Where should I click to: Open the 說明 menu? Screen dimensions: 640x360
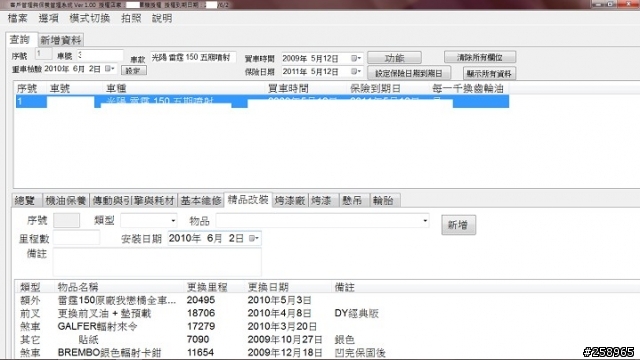pyautogui.click(x=162, y=18)
